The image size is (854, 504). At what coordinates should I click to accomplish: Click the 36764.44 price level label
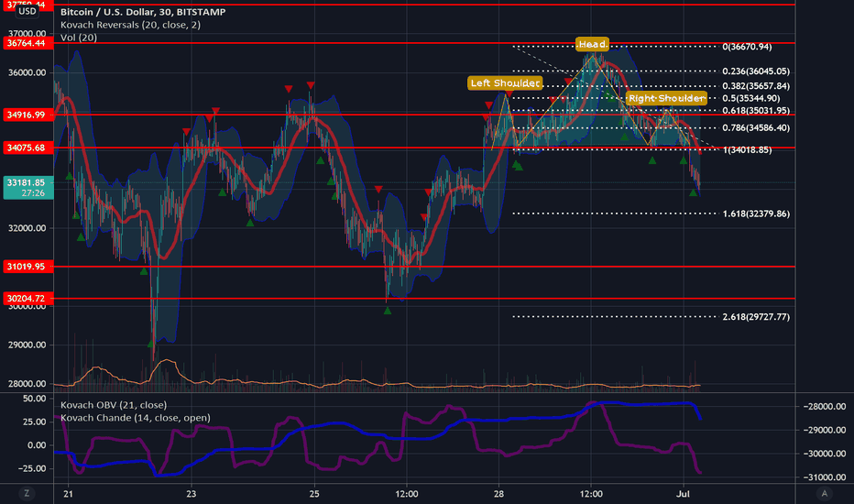pos(27,43)
